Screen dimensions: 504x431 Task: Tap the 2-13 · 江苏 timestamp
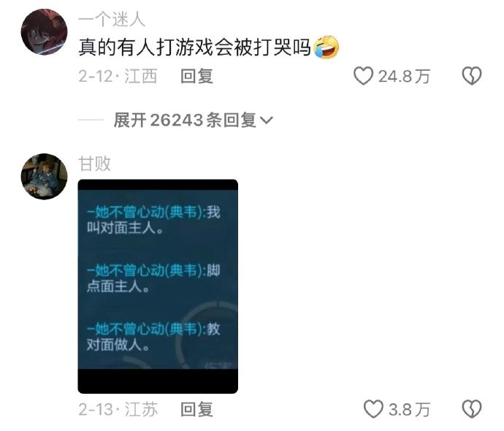point(118,410)
